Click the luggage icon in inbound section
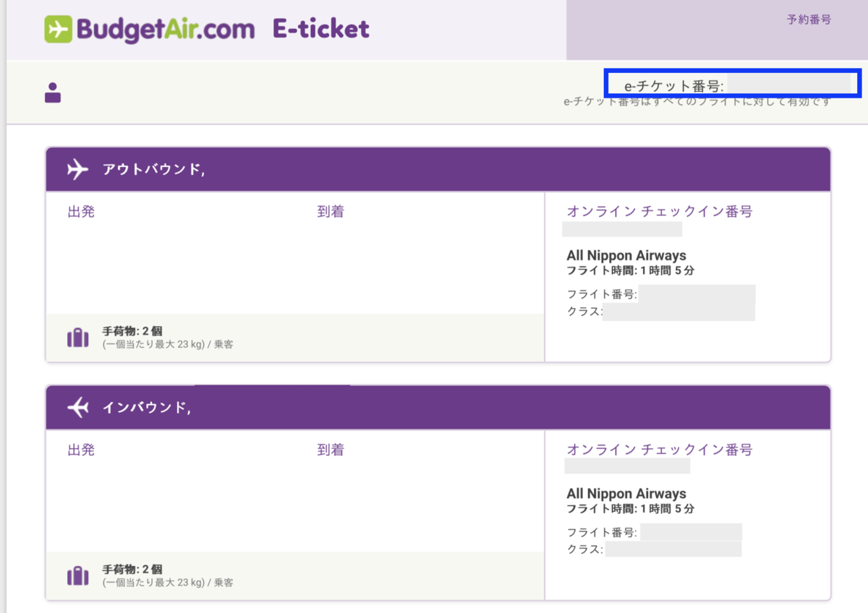Viewport: 868px width, 613px height. pyautogui.click(x=77, y=575)
